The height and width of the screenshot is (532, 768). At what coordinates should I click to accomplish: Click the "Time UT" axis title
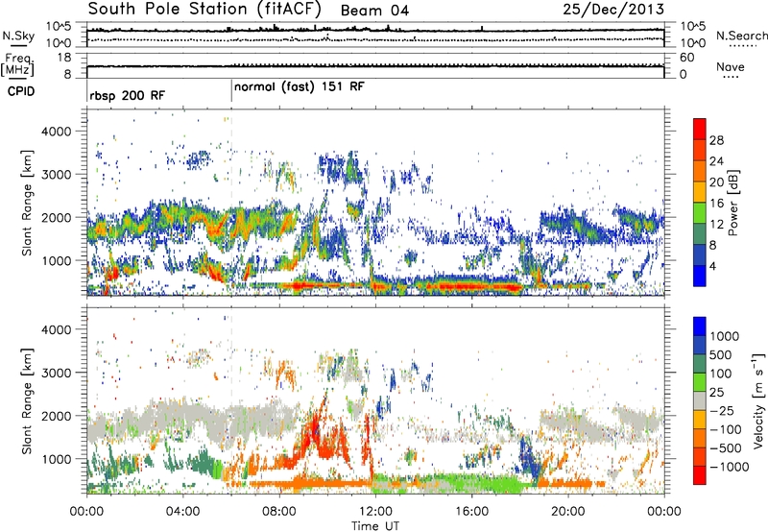click(375, 526)
